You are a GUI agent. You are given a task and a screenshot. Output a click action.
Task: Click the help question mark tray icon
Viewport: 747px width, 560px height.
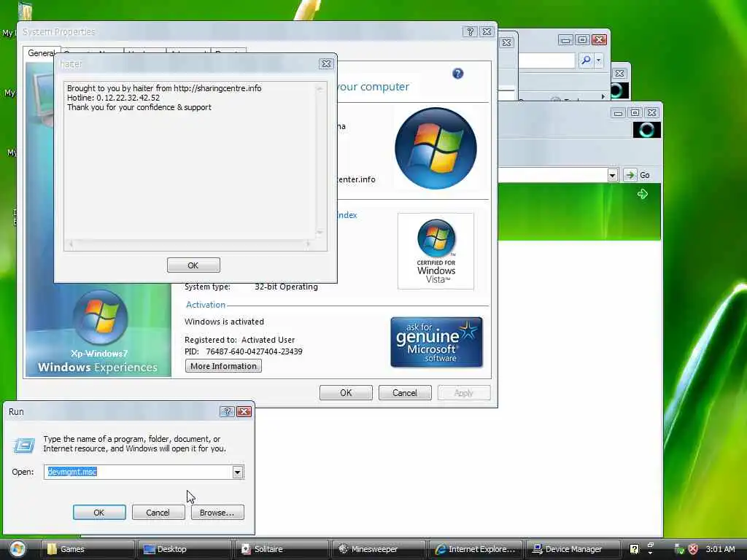[634, 549]
